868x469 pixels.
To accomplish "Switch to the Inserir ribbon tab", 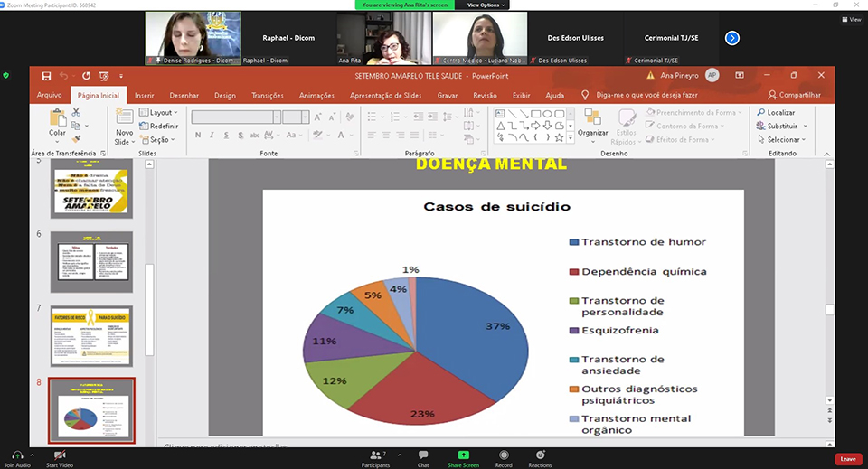I will pyautogui.click(x=145, y=95).
